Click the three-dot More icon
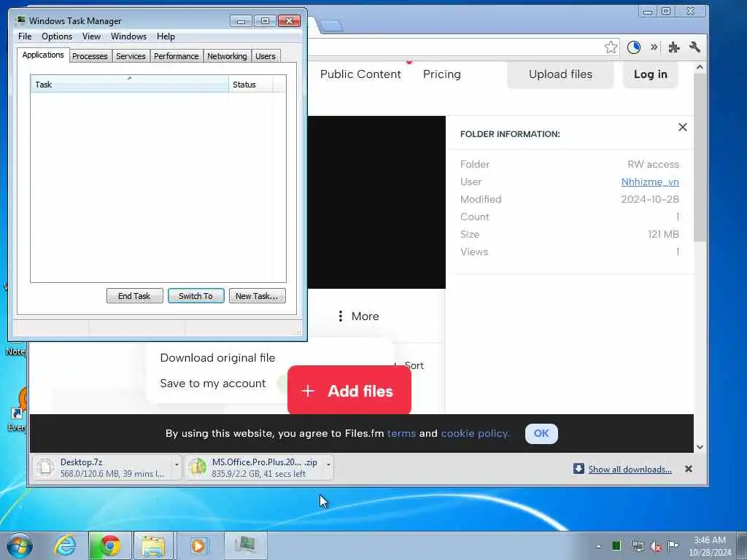Image resolution: width=747 pixels, height=560 pixels. (340, 316)
